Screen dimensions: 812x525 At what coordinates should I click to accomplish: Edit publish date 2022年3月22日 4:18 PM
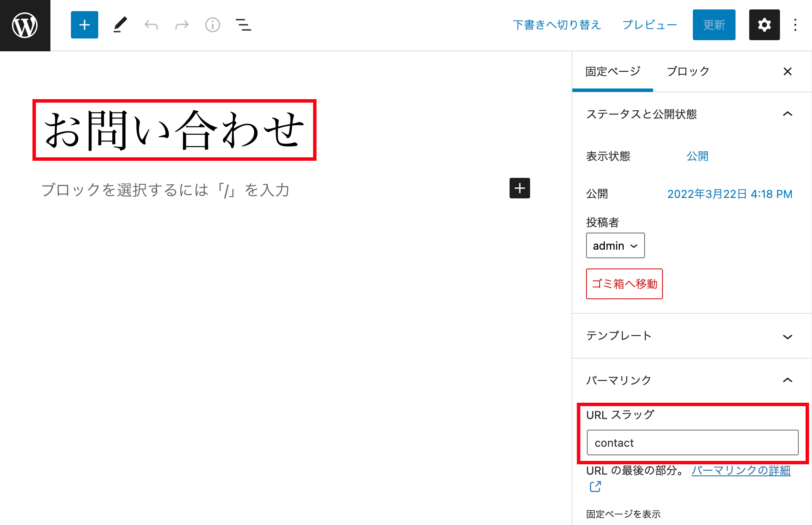click(x=730, y=194)
